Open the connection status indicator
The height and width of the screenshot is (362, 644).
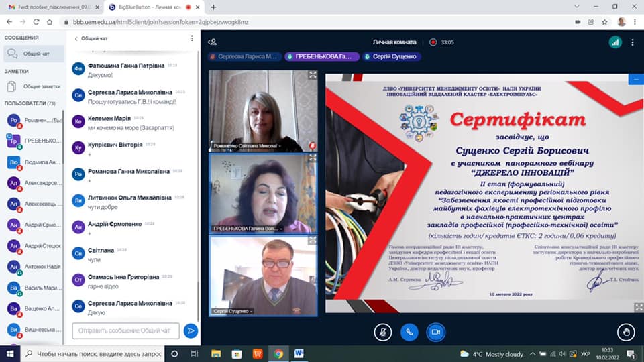(614, 42)
